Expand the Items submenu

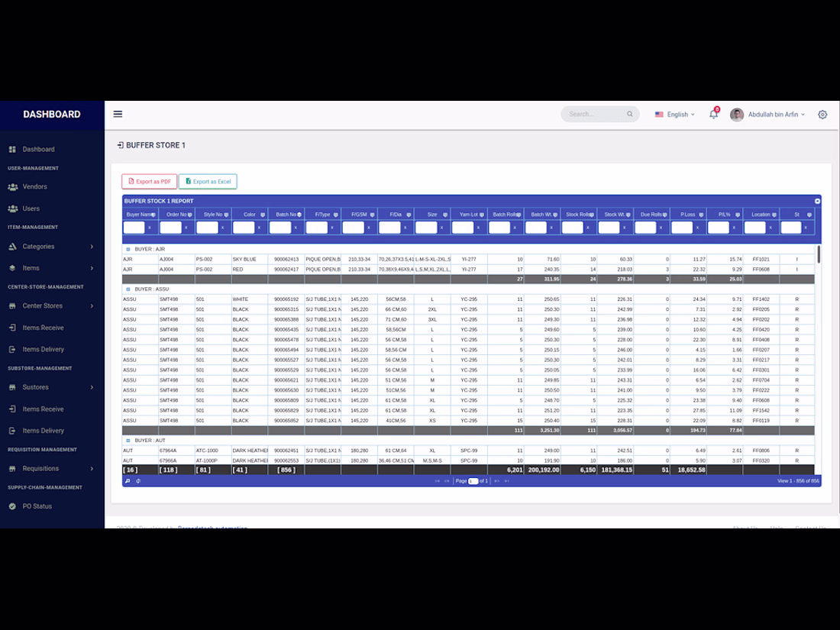92,268
